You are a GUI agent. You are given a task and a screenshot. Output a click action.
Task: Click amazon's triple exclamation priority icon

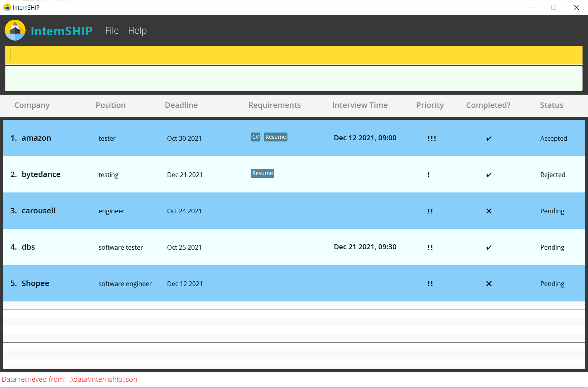(432, 138)
